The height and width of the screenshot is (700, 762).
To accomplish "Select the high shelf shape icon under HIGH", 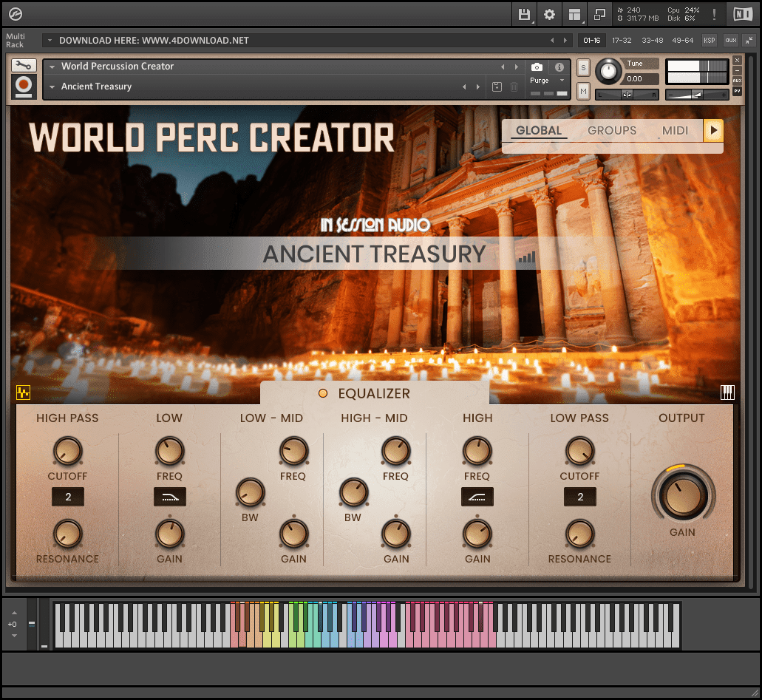I will click(477, 497).
